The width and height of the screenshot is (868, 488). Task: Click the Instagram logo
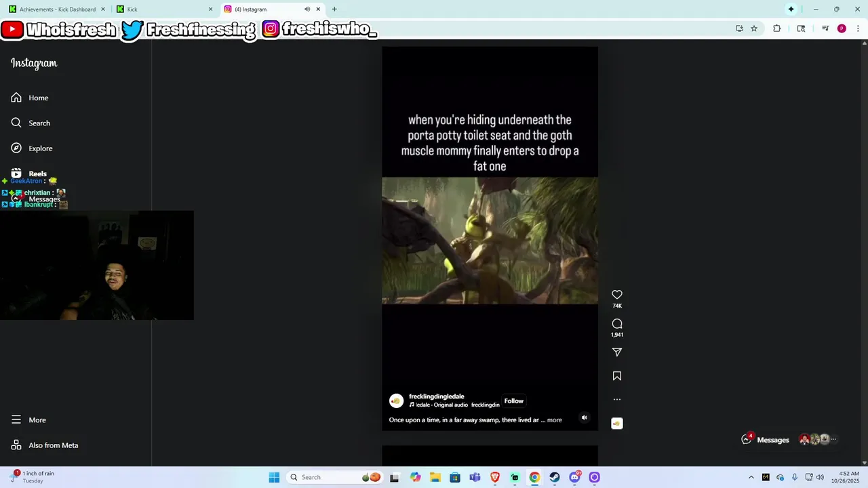point(34,63)
